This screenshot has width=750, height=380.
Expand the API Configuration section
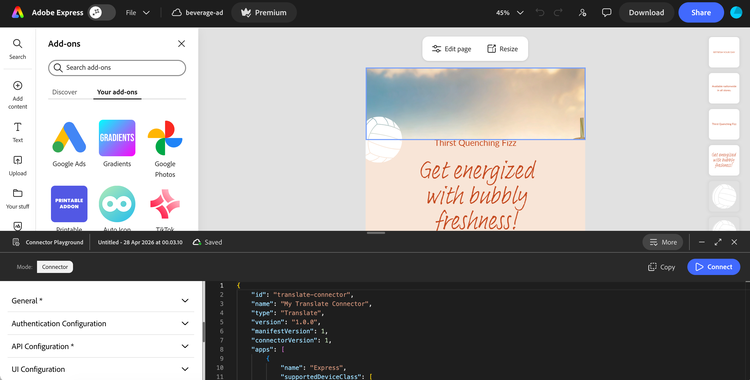(100, 346)
